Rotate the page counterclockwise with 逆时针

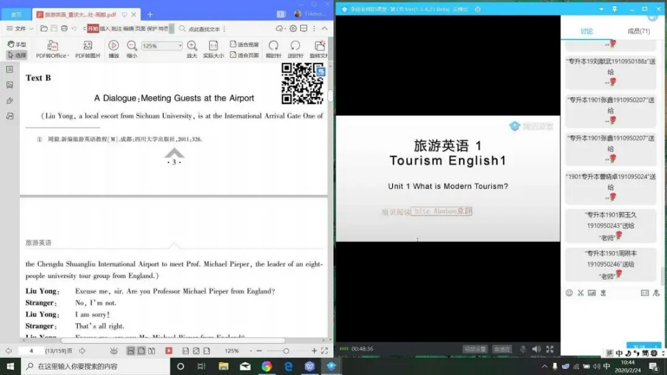pos(295,49)
